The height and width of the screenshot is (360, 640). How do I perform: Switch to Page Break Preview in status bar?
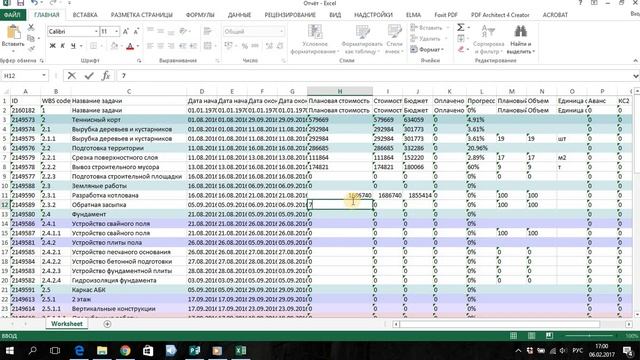(x=549, y=336)
